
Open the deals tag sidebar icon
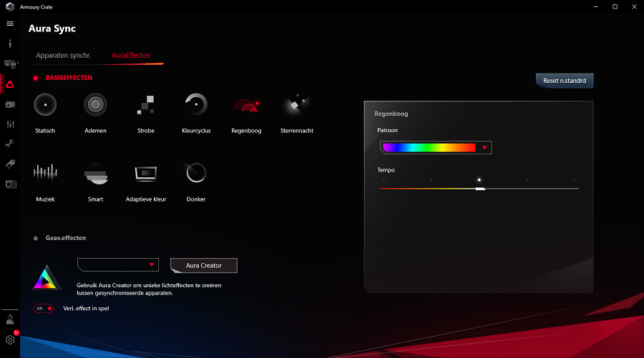[10, 164]
